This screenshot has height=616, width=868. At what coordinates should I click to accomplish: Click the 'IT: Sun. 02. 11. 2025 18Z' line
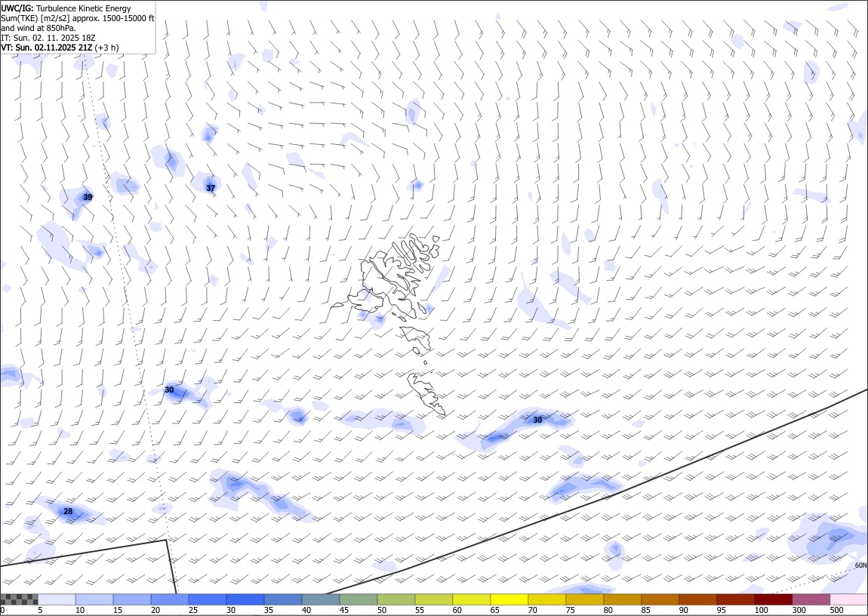[48, 38]
